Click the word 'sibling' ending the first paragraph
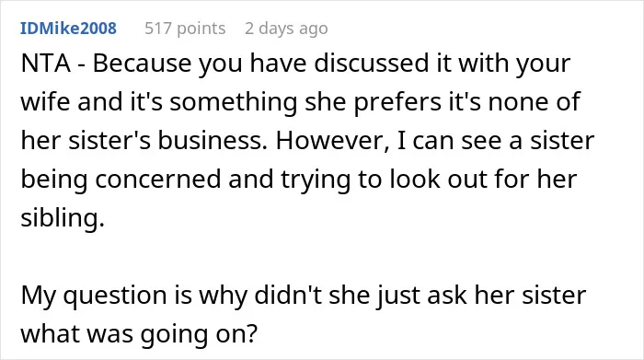644x360 pixels. (60, 218)
